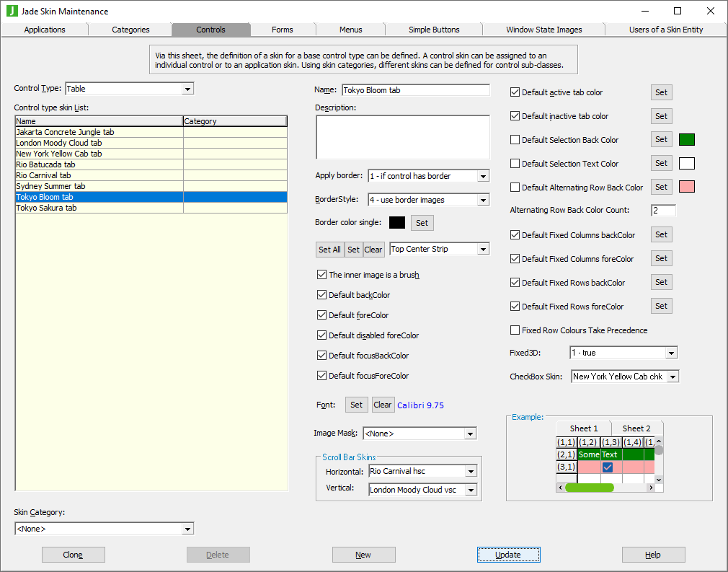Click the Name text field

click(415, 90)
